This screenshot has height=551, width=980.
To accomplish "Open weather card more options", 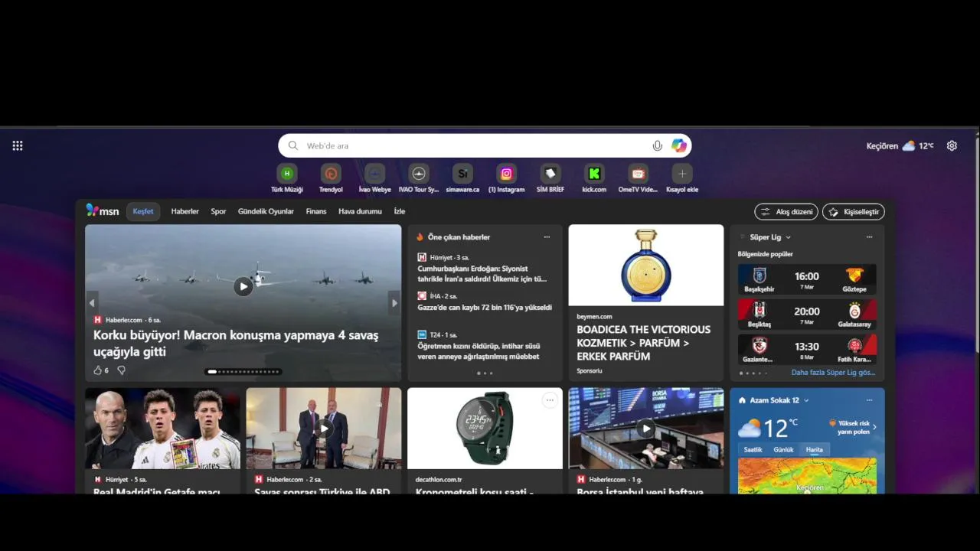I will (869, 400).
